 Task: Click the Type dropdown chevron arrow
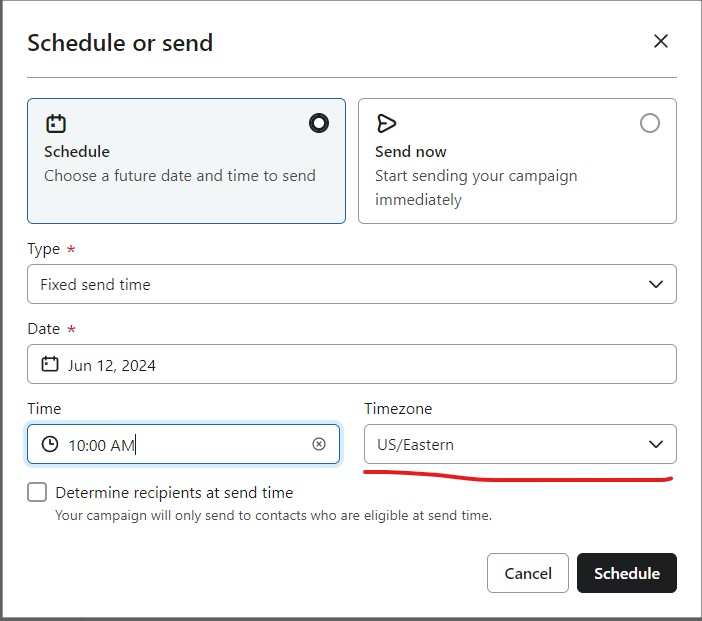pyautogui.click(x=656, y=284)
